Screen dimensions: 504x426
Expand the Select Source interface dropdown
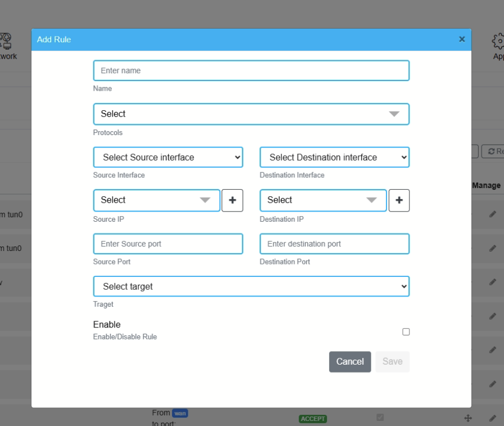(168, 158)
